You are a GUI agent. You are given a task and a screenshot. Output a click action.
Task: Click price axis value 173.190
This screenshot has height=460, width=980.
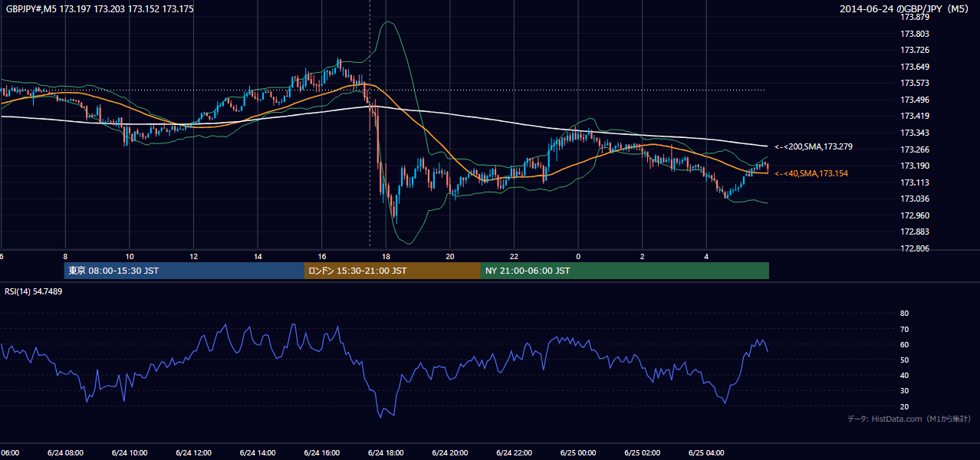[x=914, y=166]
